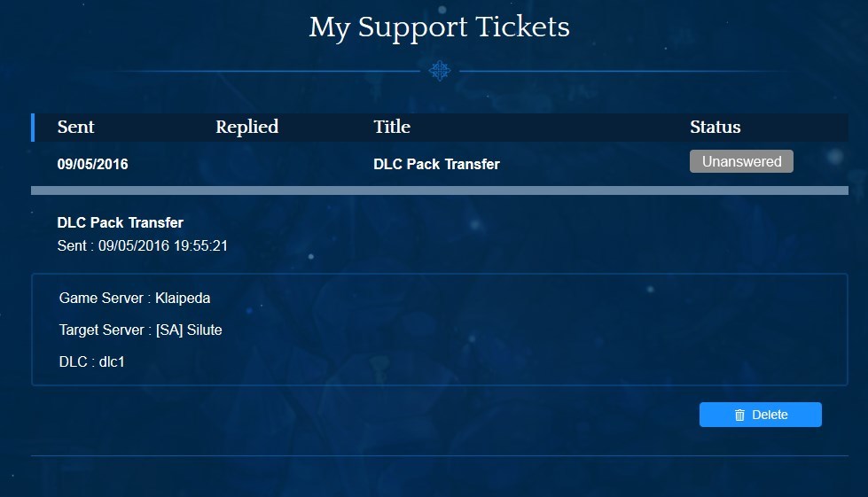Click the gray divider bar below ticket row

pyautogui.click(x=439, y=190)
